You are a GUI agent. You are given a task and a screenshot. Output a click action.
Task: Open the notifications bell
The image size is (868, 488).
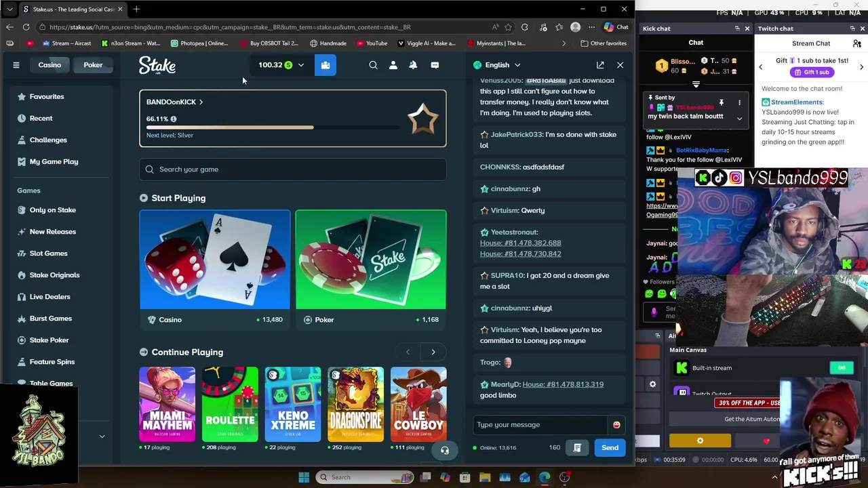[x=413, y=65]
